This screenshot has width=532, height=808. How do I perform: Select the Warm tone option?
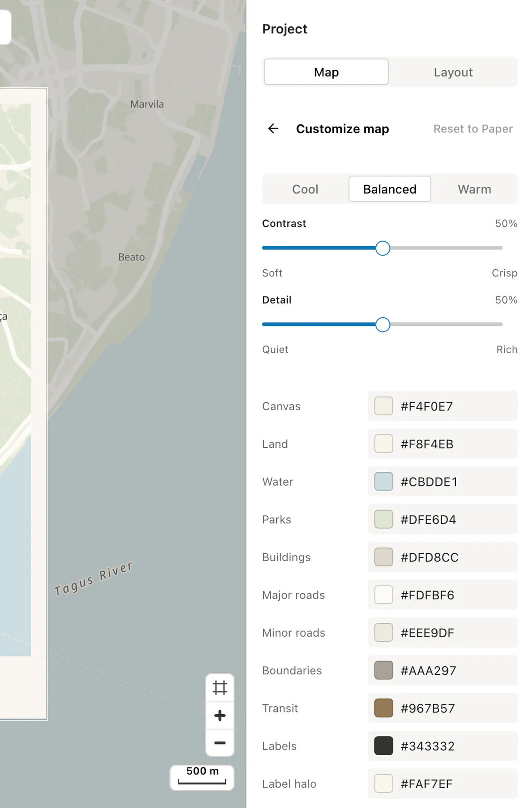pos(475,189)
